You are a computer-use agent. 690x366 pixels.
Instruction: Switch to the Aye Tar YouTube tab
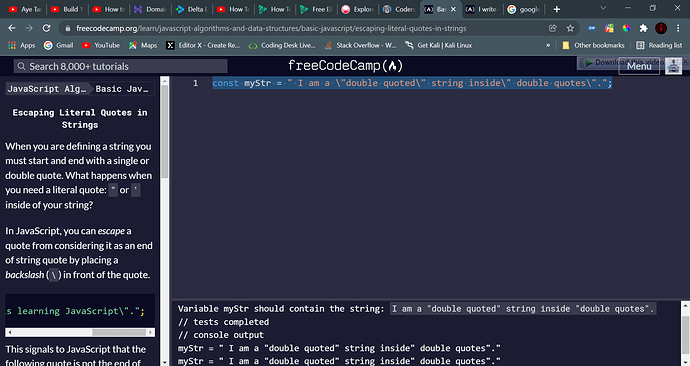(x=25, y=9)
